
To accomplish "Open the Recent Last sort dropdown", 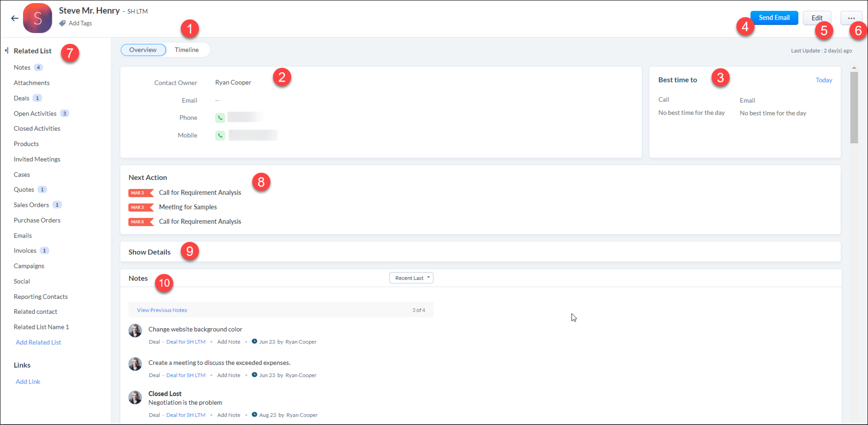I will tap(411, 278).
